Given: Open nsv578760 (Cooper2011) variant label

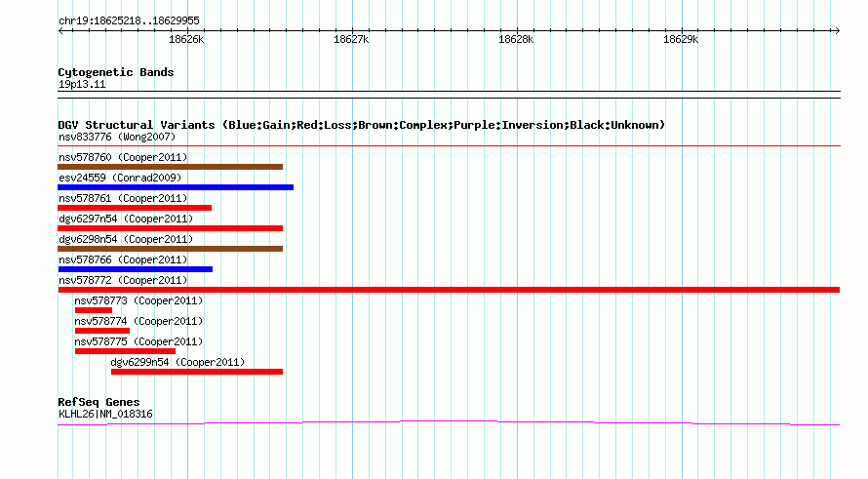Looking at the screenshot, I should click(x=123, y=157).
